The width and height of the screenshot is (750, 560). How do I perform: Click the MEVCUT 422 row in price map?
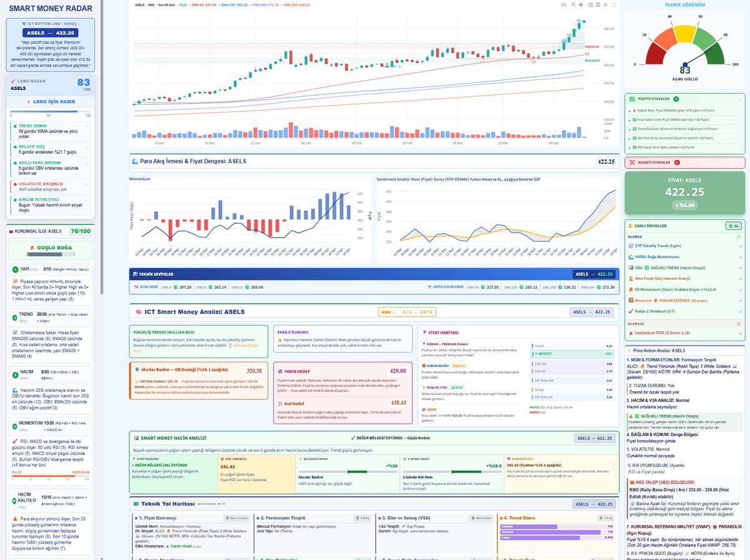pos(572,354)
